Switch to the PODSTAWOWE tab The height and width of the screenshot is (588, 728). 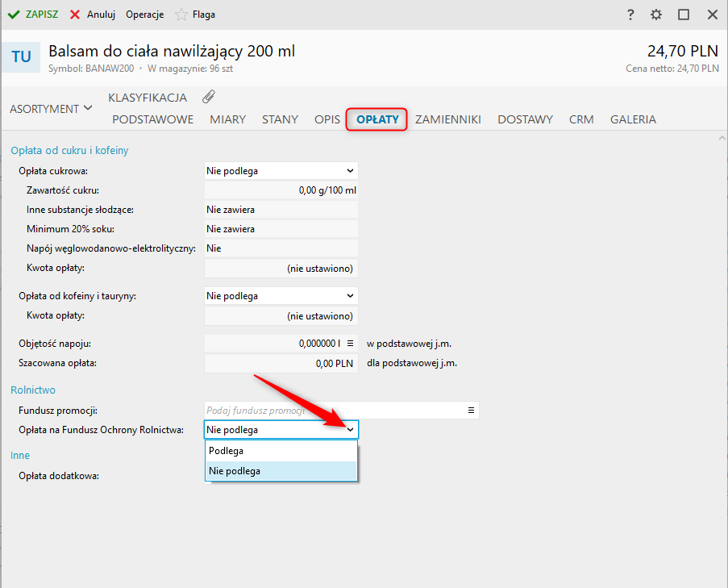(x=152, y=119)
